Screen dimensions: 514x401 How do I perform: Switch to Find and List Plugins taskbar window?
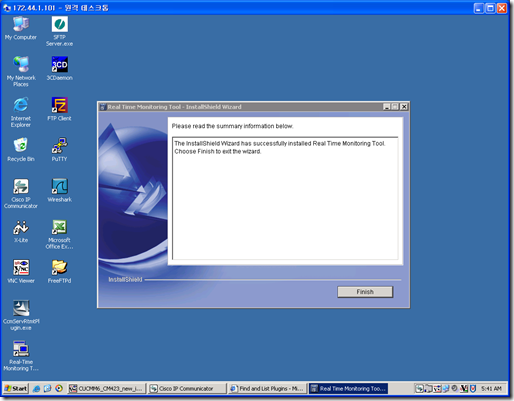[267, 388]
